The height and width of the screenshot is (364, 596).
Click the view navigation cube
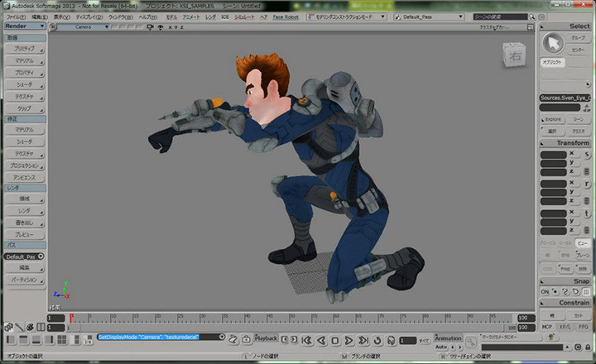click(514, 55)
